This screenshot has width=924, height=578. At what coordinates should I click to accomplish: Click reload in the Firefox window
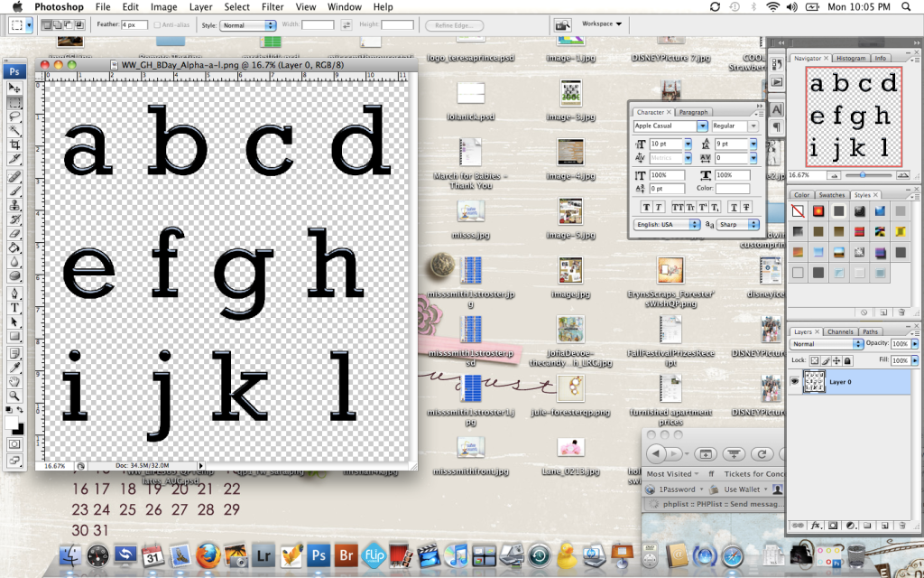point(762,454)
